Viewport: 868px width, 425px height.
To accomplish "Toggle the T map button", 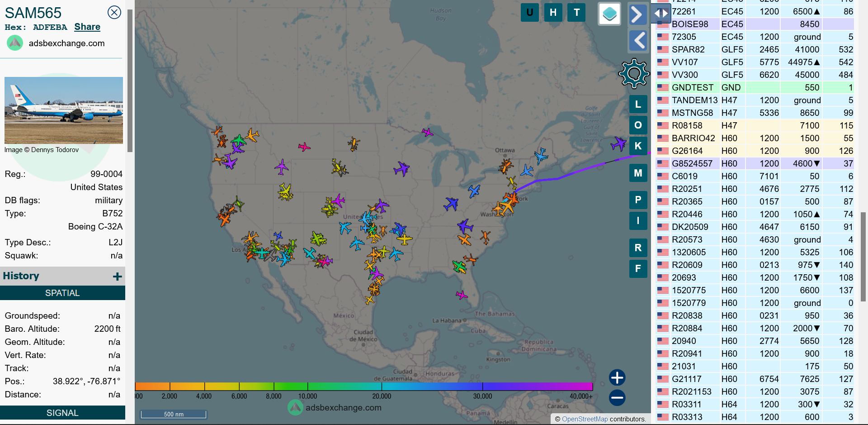I will coord(577,12).
